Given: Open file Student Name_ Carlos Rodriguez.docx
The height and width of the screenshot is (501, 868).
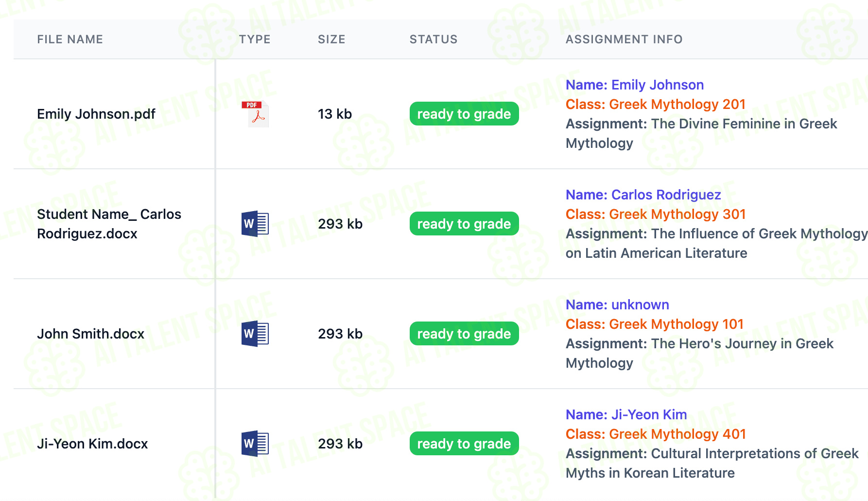Looking at the screenshot, I should 109,224.
